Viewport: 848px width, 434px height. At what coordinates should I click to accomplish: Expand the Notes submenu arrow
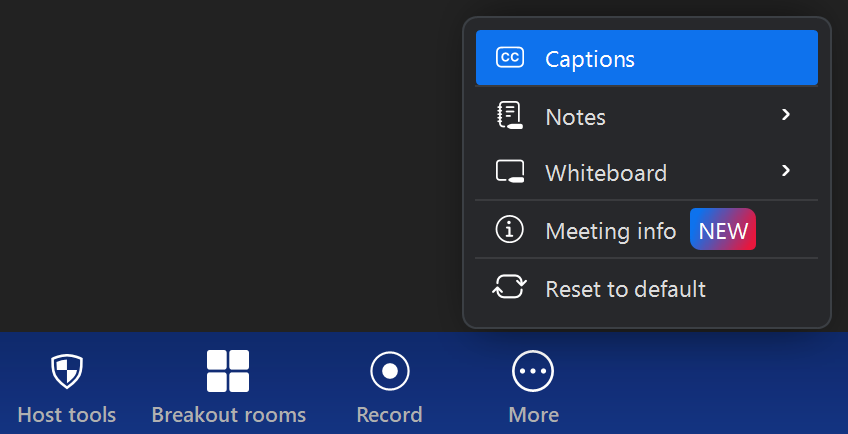[x=786, y=115]
